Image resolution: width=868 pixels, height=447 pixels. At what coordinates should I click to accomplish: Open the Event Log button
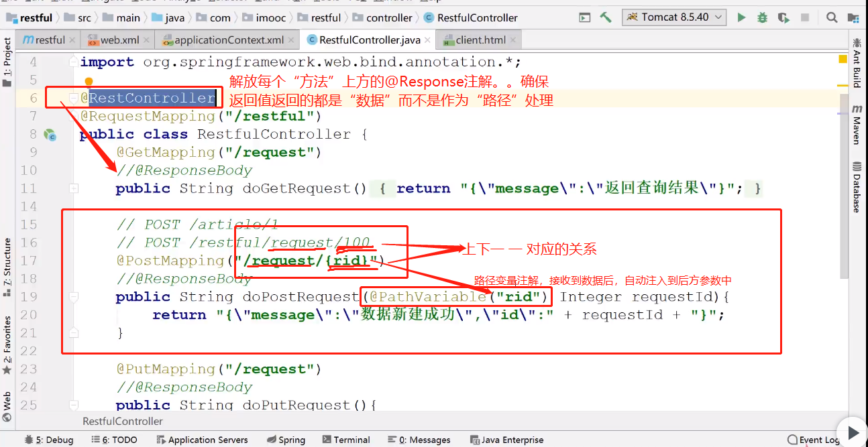pyautogui.click(x=814, y=440)
